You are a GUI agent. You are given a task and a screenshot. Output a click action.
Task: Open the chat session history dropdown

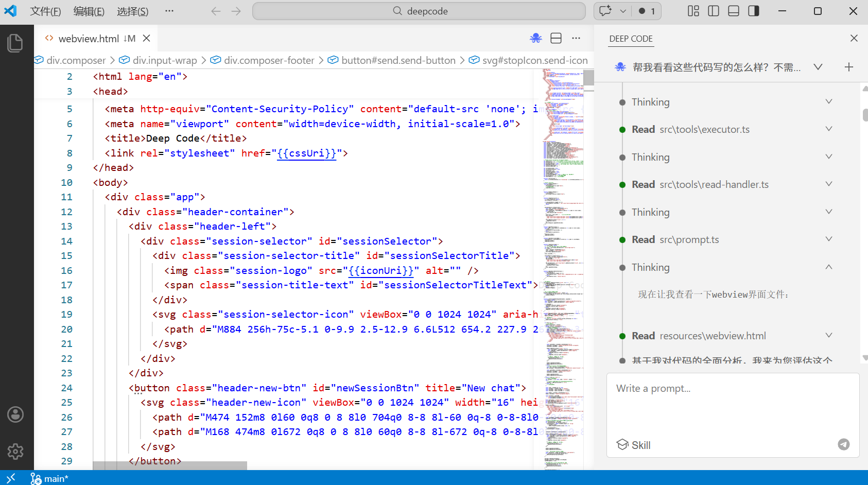click(x=818, y=67)
